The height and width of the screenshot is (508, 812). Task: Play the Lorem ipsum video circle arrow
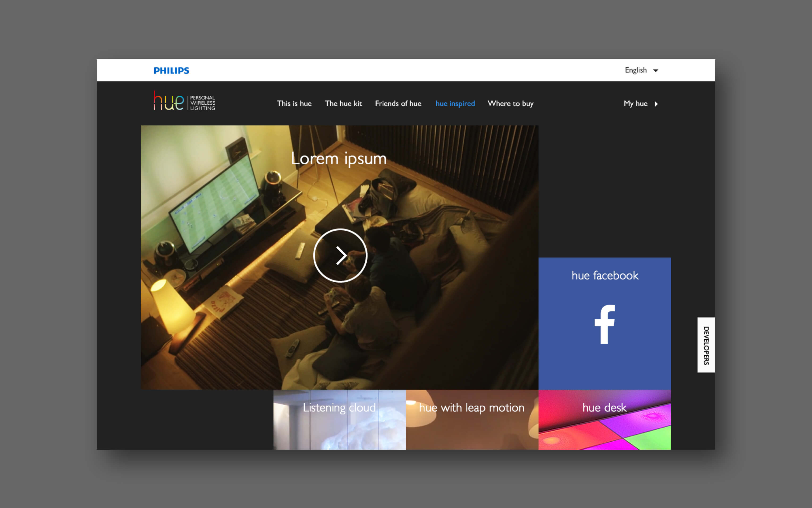pos(340,255)
